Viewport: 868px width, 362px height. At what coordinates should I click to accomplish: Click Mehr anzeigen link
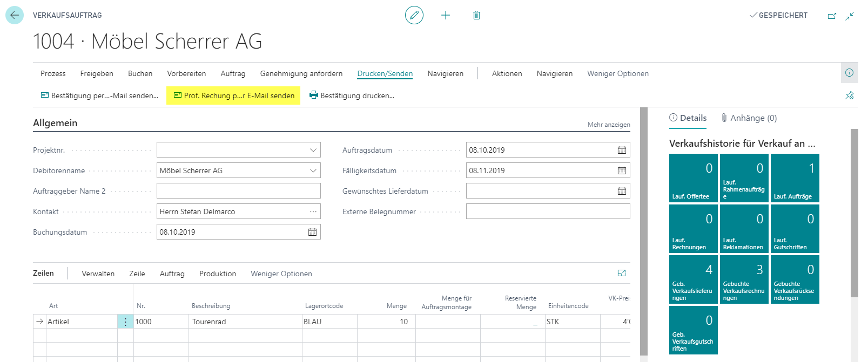(609, 125)
